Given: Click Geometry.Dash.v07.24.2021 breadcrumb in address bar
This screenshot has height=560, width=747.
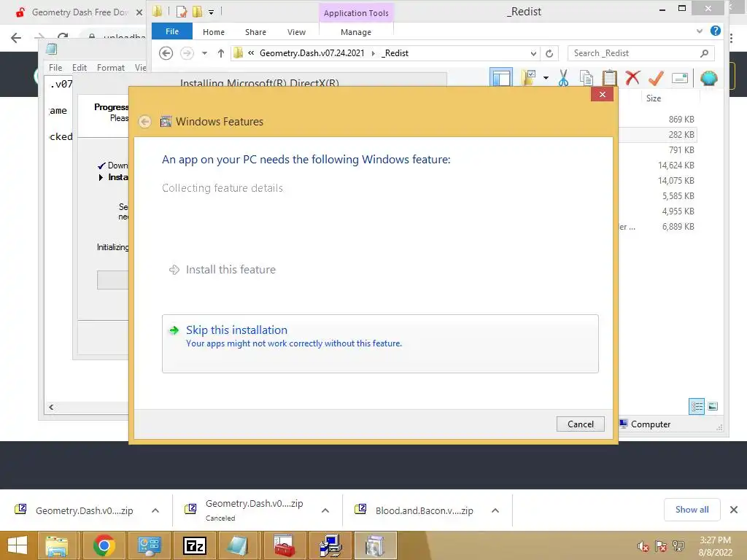Looking at the screenshot, I should tap(311, 53).
